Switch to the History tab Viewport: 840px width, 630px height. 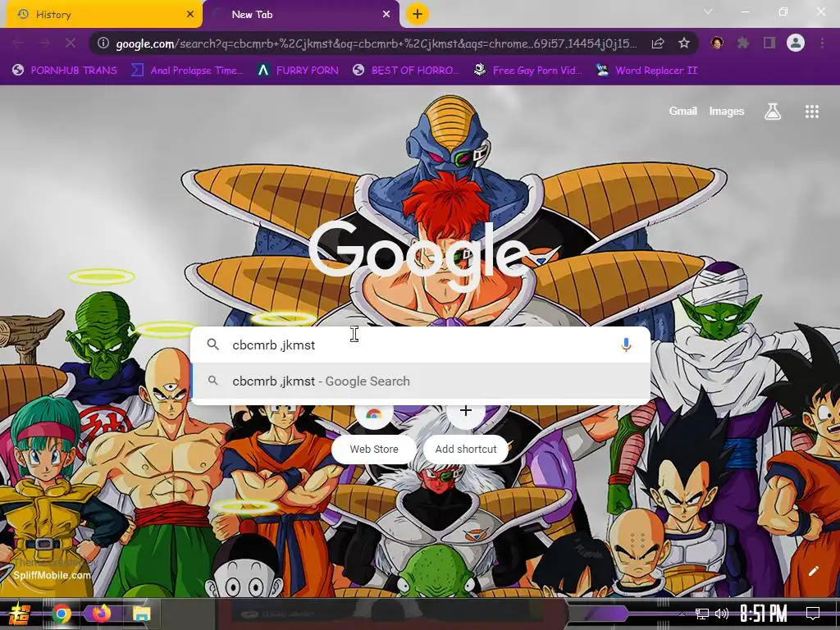coord(103,15)
